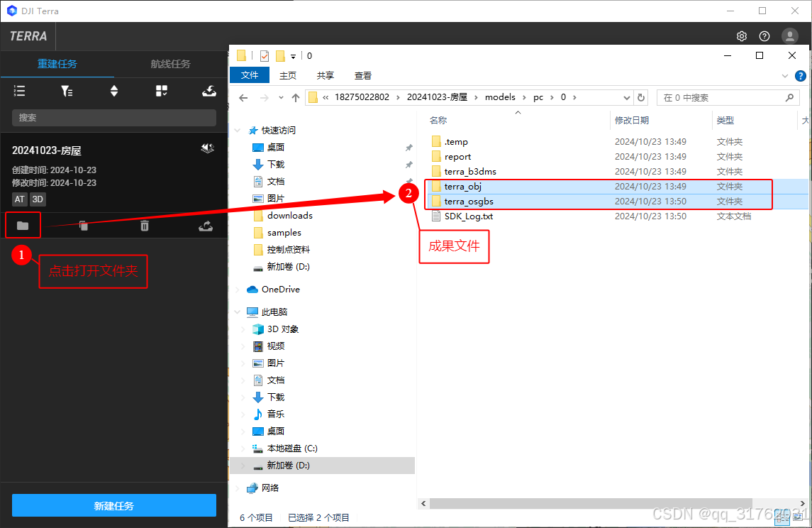Image resolution: width=812 pixels, height=528 pixels.
Task: Open the 查看 ribbon tab
Action: (x=362, y=76)
